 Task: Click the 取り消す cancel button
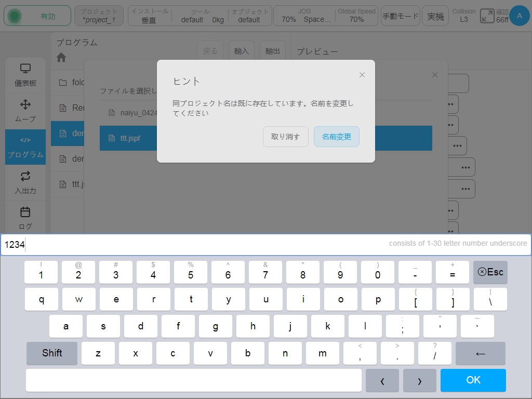coord(285,137)
